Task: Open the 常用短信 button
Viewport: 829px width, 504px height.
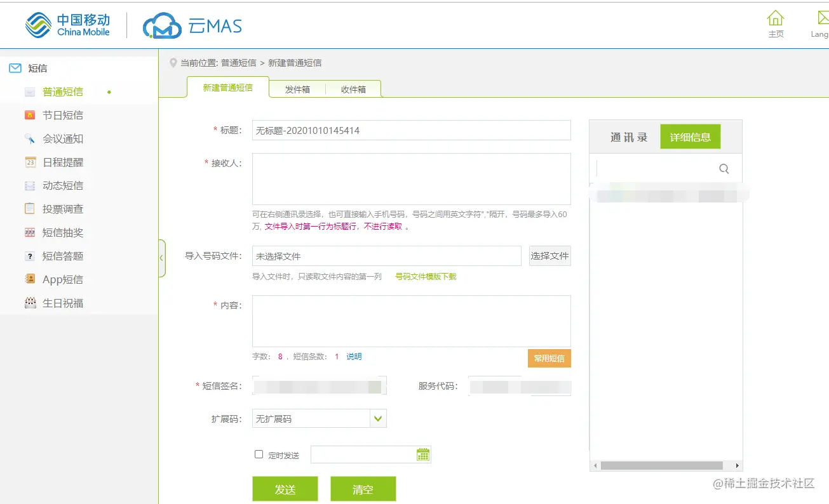Action: tap(549, 358)
